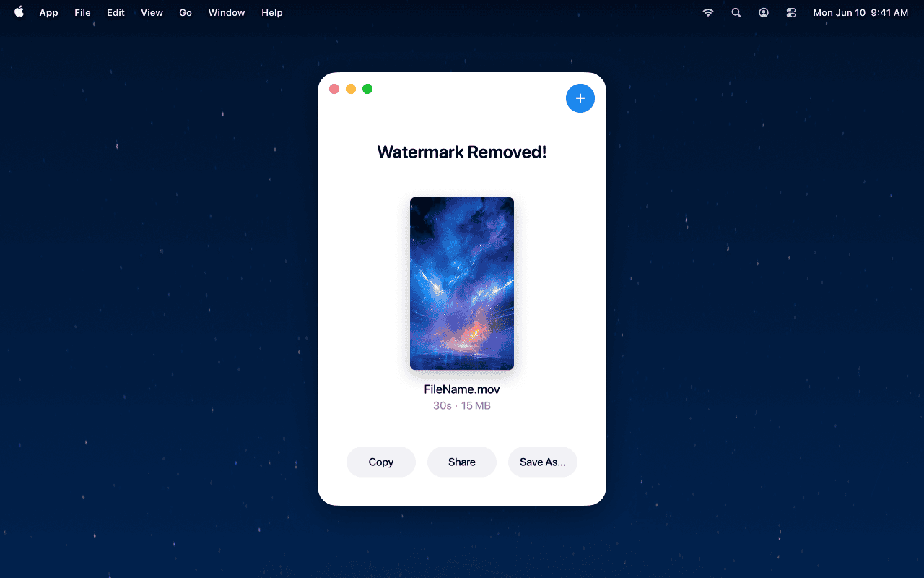
Task: Open the Apple menu
Action: click(x=18, y=12)
